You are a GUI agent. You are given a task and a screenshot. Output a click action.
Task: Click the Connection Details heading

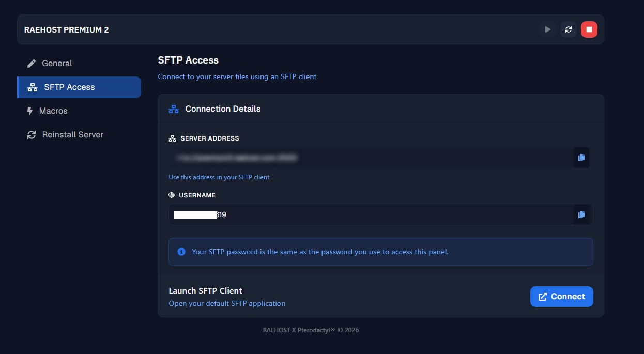pyautogui.click(x=223, y=109)
